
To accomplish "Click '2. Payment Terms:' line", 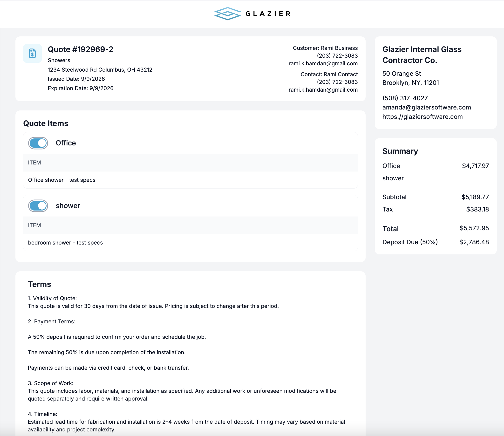I will point(52,322).
